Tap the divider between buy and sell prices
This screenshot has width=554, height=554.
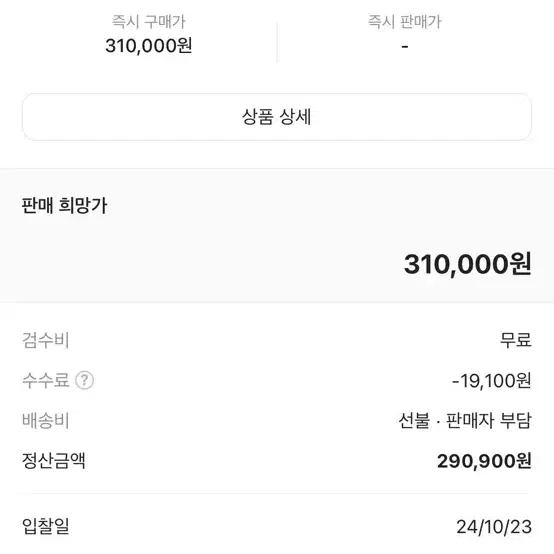tap(277, 42)
